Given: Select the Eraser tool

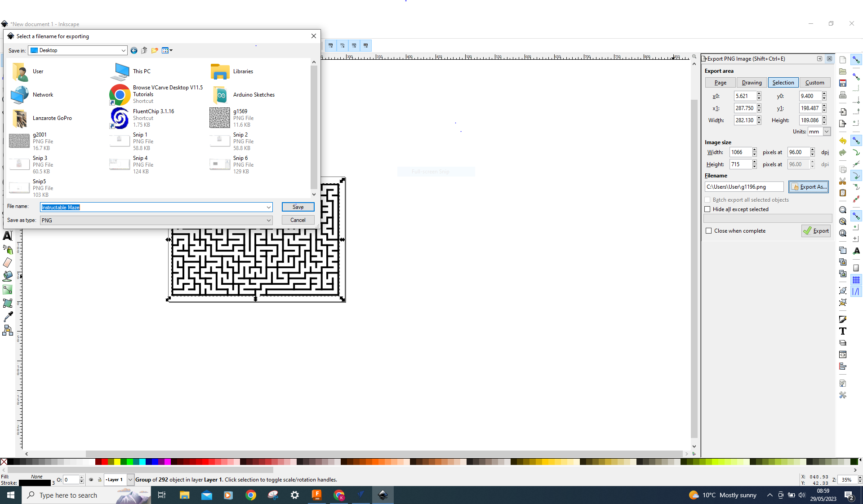Looking at the screenshot, I should [8, 262].
